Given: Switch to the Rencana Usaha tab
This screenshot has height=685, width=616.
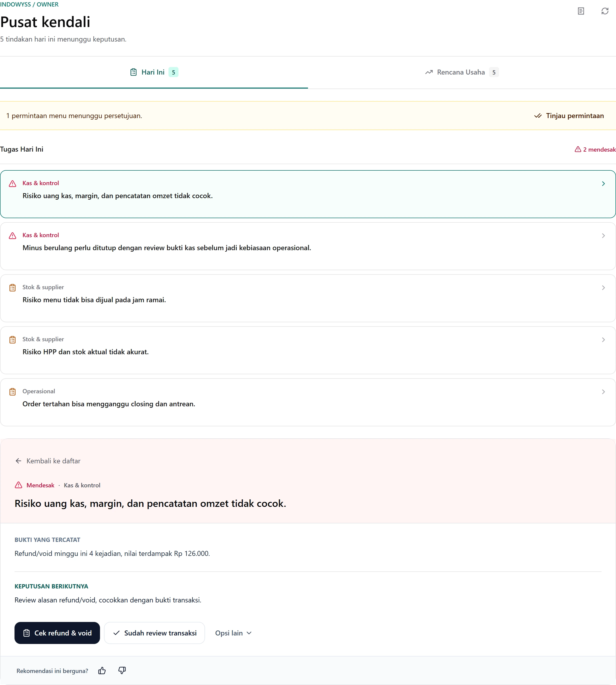Looking at the screenshot, I should click(462, 72).
